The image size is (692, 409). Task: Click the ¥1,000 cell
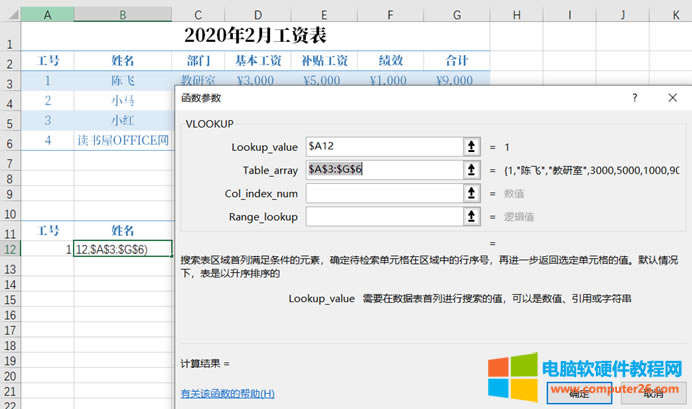[x=390, y=80]
